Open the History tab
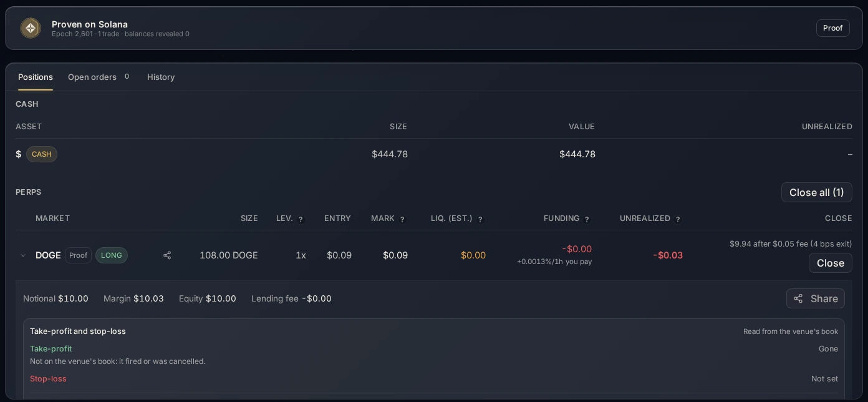 pos(161,77)
